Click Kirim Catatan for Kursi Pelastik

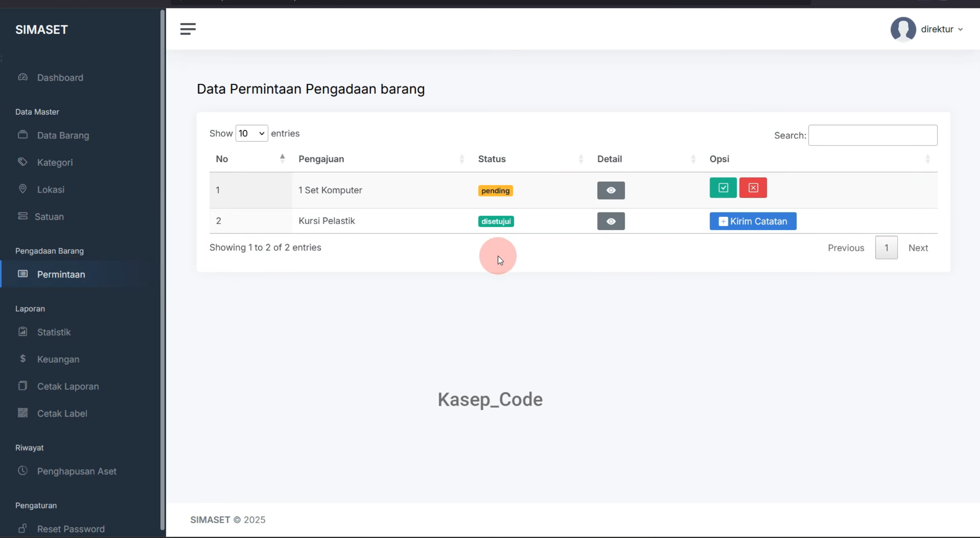click(753, 221)
